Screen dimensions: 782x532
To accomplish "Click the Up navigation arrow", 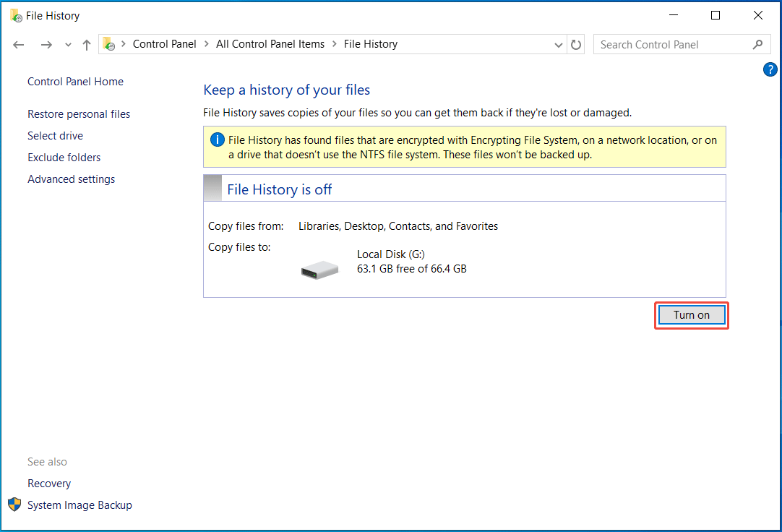I will tap(86, 44).
